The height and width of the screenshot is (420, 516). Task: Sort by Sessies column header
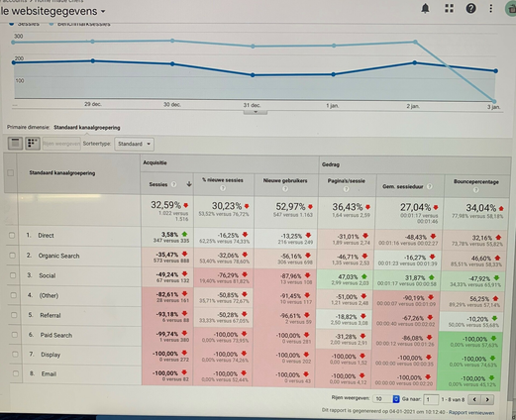158,184
